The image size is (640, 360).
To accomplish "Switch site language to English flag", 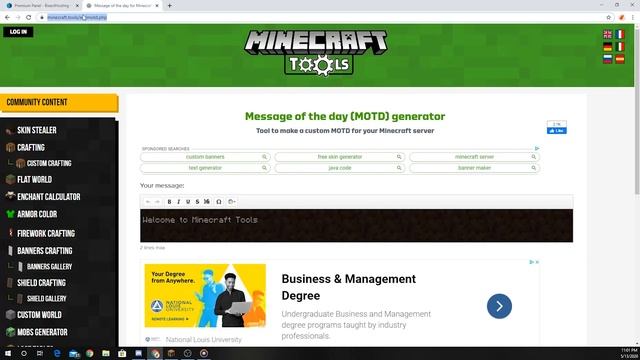I will point(607,34).
